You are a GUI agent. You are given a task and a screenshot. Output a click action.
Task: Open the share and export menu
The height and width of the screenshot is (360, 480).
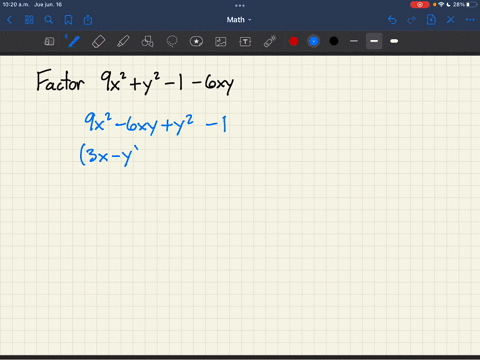pos(88,20)
